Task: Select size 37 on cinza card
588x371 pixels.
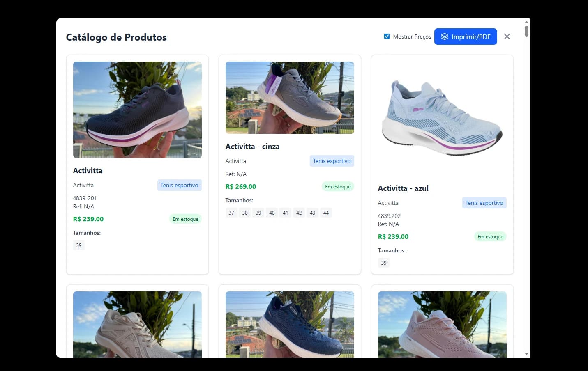Action: coord(231,213)
